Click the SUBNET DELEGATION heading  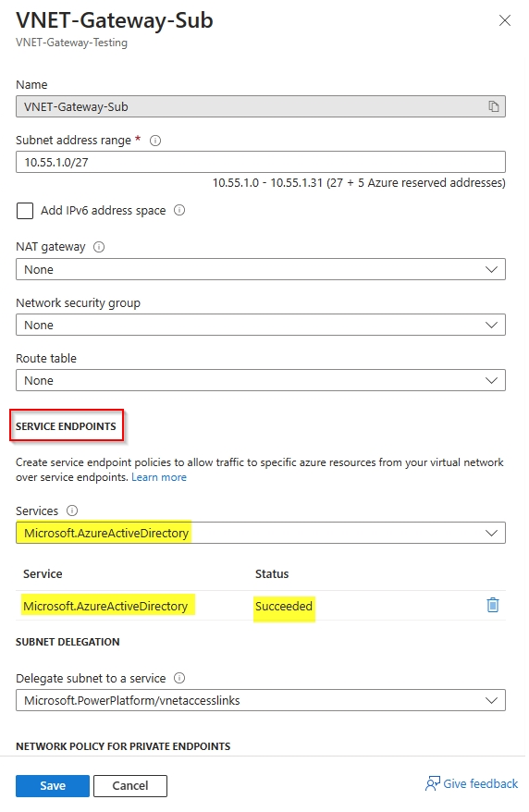click(68, 642)
